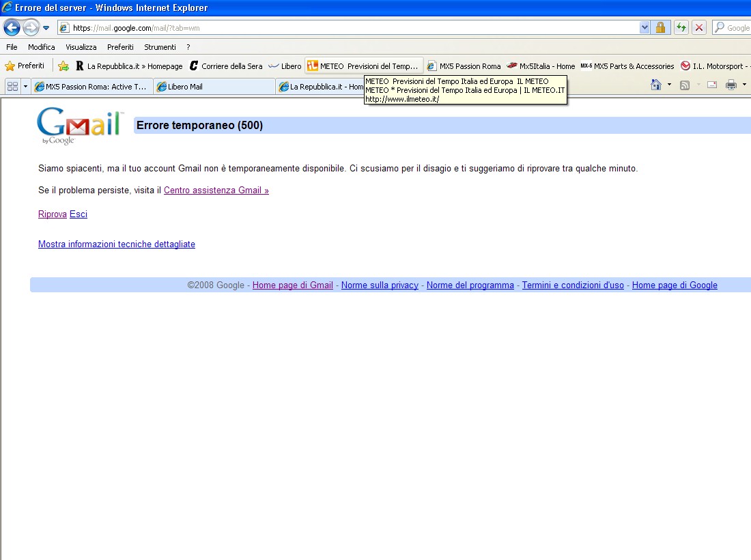Open the Visualizza menu

click(81, 47)
